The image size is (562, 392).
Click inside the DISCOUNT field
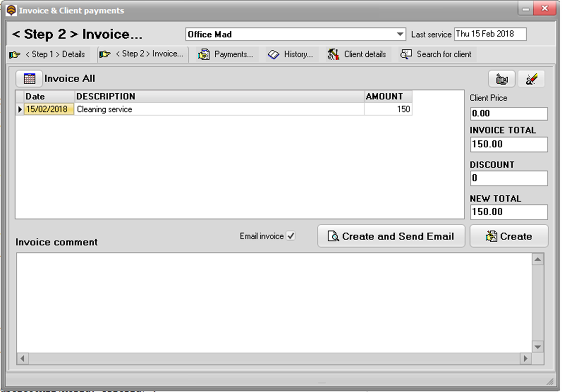pos(508,178)
